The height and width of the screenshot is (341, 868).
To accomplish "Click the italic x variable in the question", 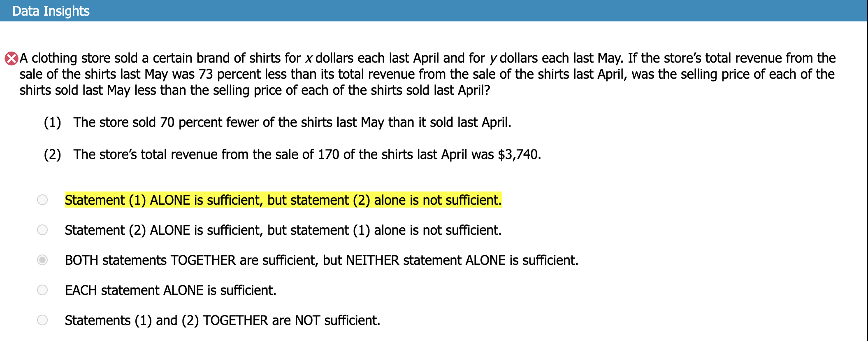I will tap(309, 58).
